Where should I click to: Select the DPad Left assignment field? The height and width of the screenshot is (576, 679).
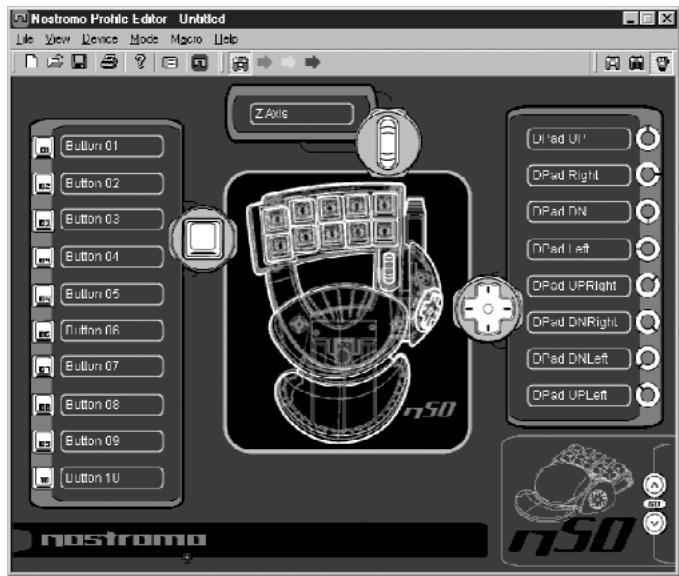579,249
